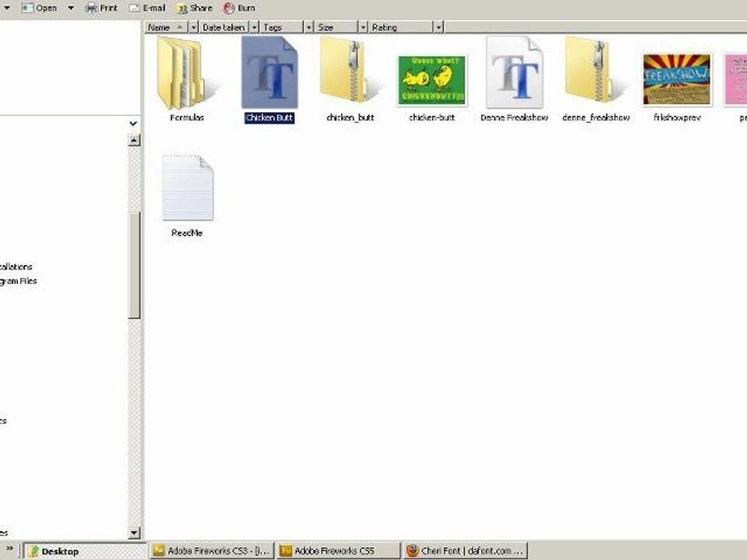Viewport: 747px width, 560px height.
Task: Click the ReadMe file name label
Action: click(187, 233)
